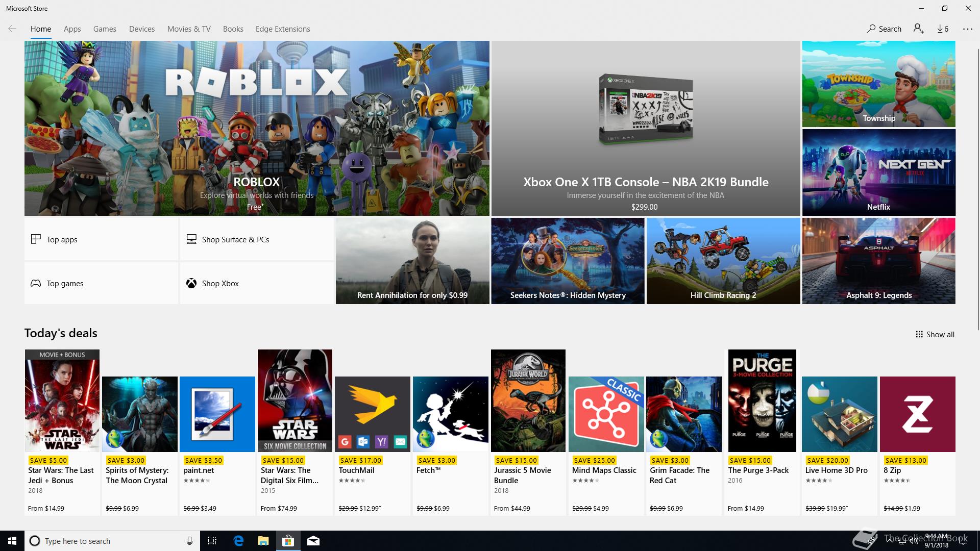The width and height of the screenshot is (980, 551).
Task: Click the Top apps link
Action: coord(101,239)
